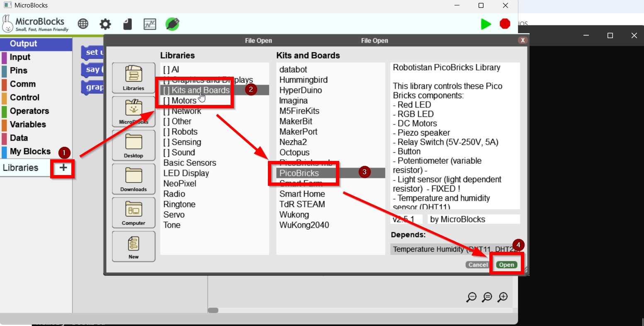
Task: Select the MicroBlocks folder shortcut
Action: pos(134,112)
